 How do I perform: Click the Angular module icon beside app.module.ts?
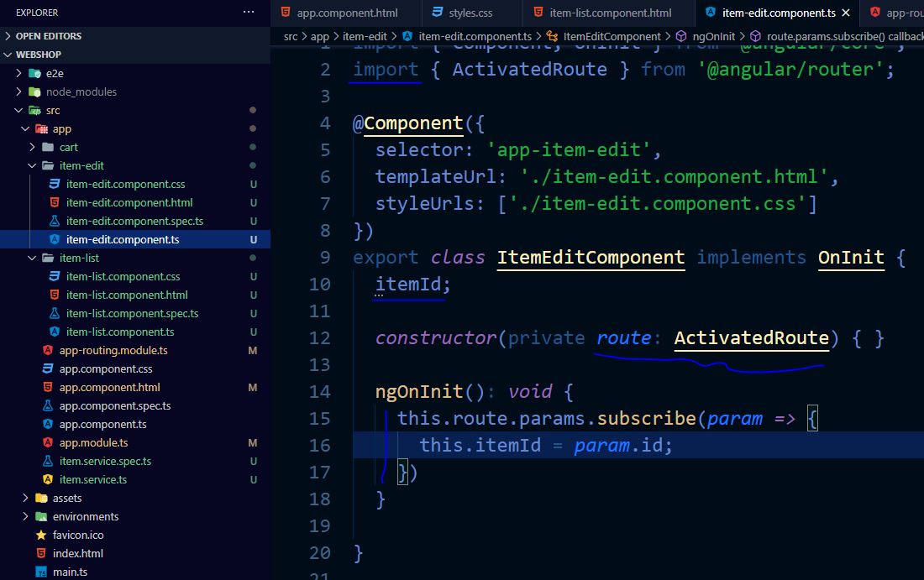coord(48,442)
